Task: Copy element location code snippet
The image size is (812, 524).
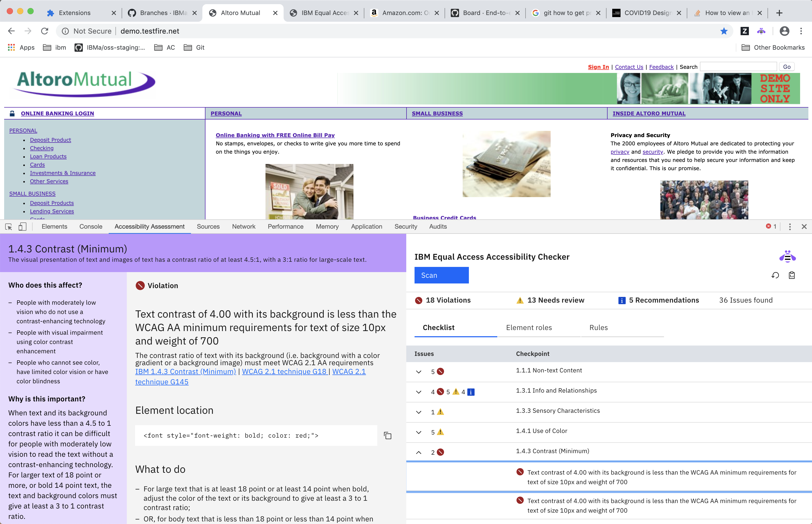Action: (388, 436)
